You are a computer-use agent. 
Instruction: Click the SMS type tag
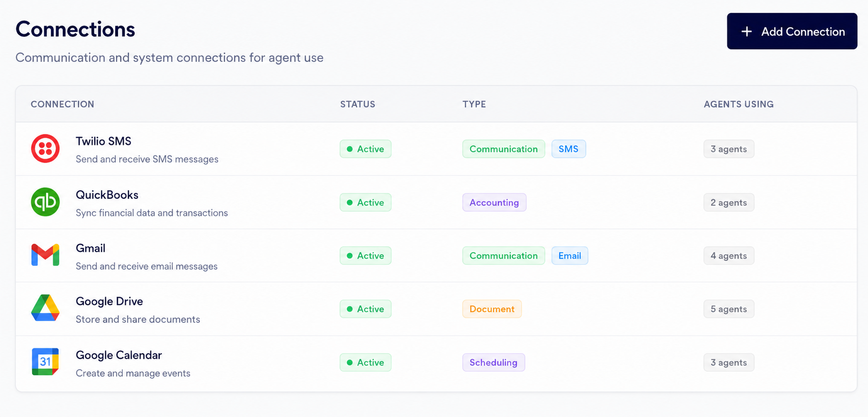[568, 149]
